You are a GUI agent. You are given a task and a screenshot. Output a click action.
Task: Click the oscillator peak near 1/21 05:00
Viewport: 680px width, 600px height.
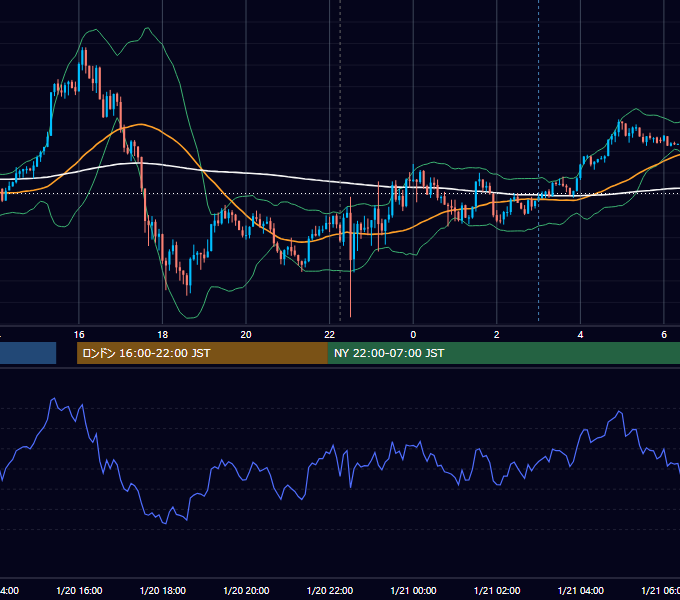(620, 412)
